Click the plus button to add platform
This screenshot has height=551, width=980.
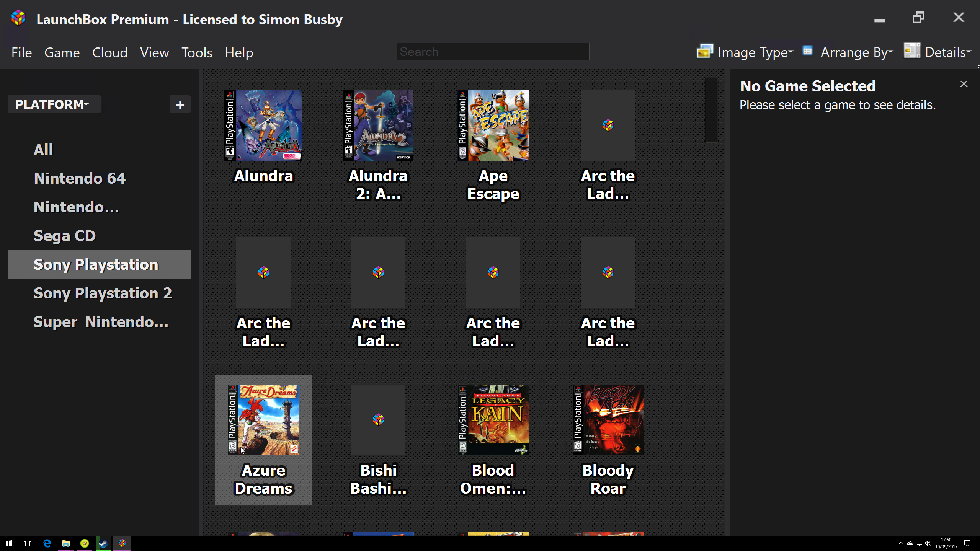(x=180, y=105)
